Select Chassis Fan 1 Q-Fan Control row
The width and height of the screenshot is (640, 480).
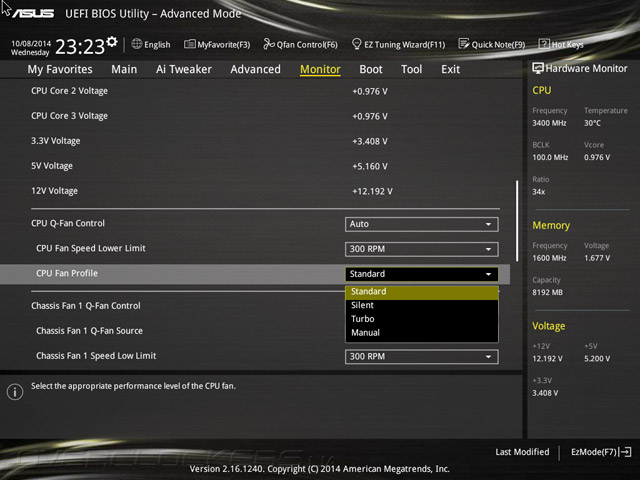(255, 306)
